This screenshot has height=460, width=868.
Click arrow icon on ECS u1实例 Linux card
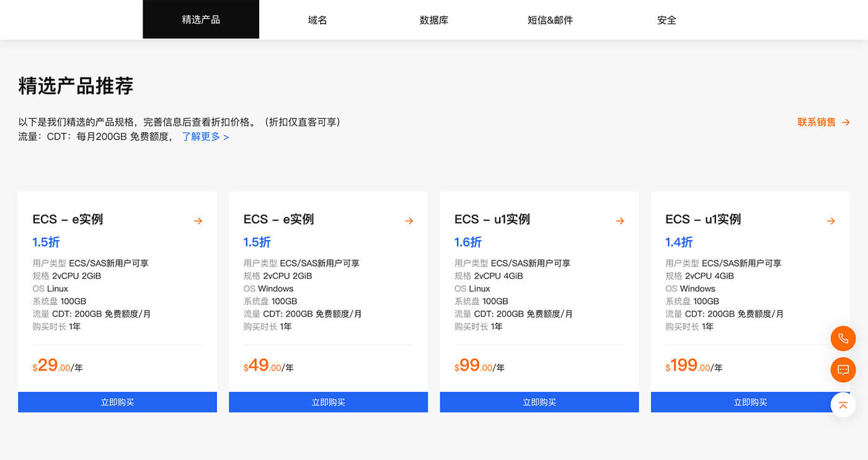click(620, 221)
